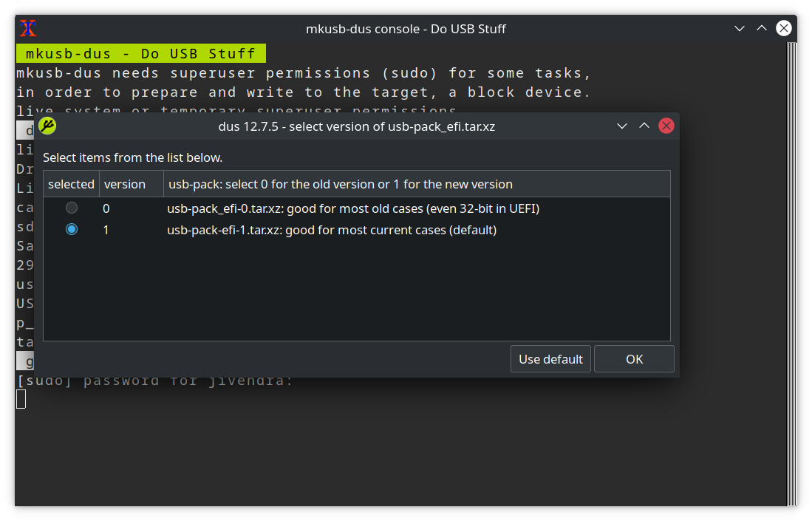812x521 pixels.
Task: Click the terminal cursor at the sudo prompt
Action: (x=21, y=399)
